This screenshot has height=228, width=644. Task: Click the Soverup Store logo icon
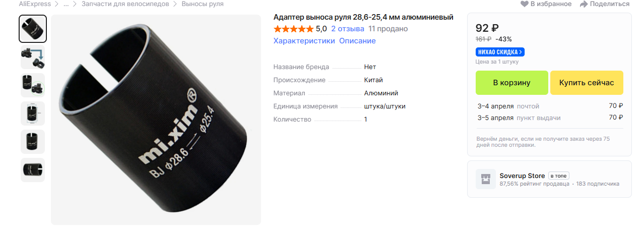point(486,179)
